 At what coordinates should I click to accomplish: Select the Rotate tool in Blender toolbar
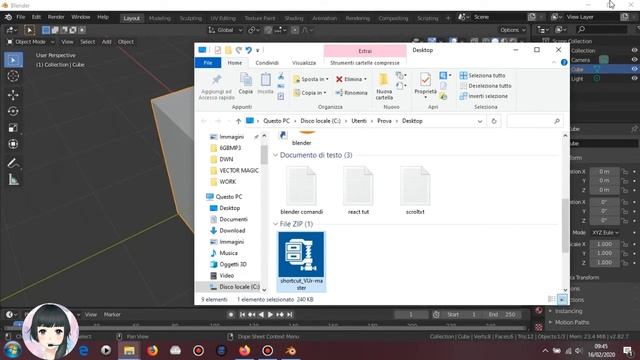(13, 111)
